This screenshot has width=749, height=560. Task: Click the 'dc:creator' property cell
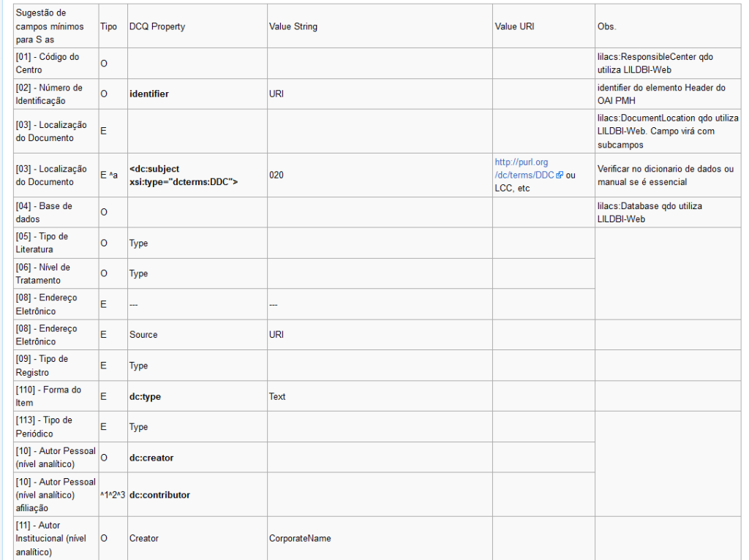click(197, 458)
